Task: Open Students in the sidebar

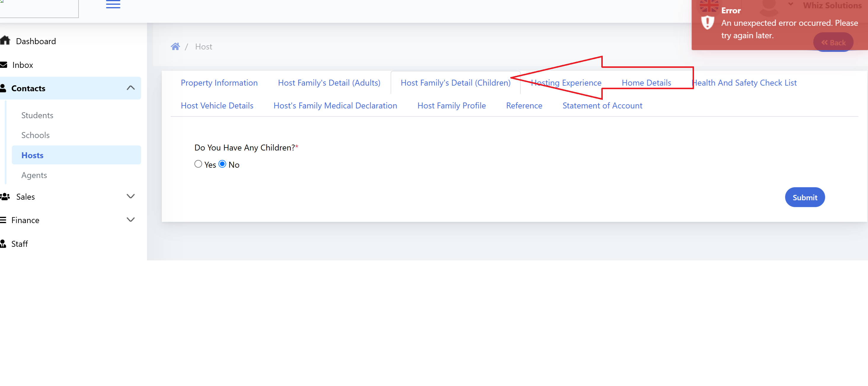Action: pos(37,115)
